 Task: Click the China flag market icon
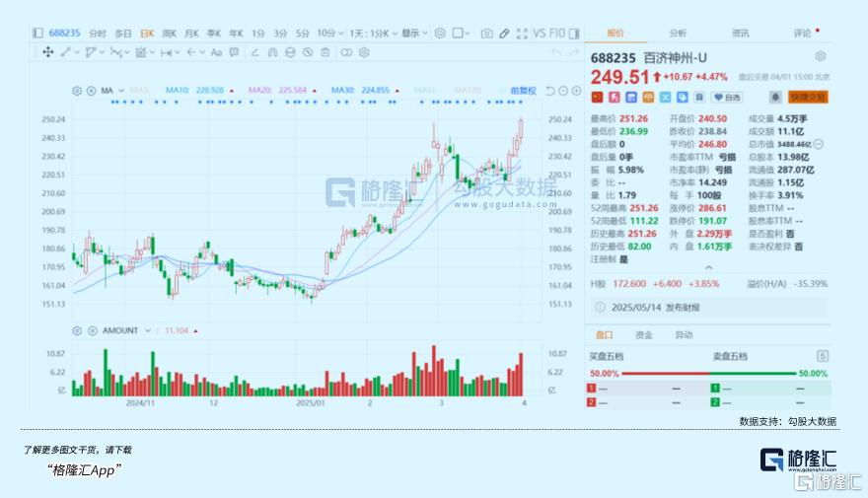coord(597,98)
